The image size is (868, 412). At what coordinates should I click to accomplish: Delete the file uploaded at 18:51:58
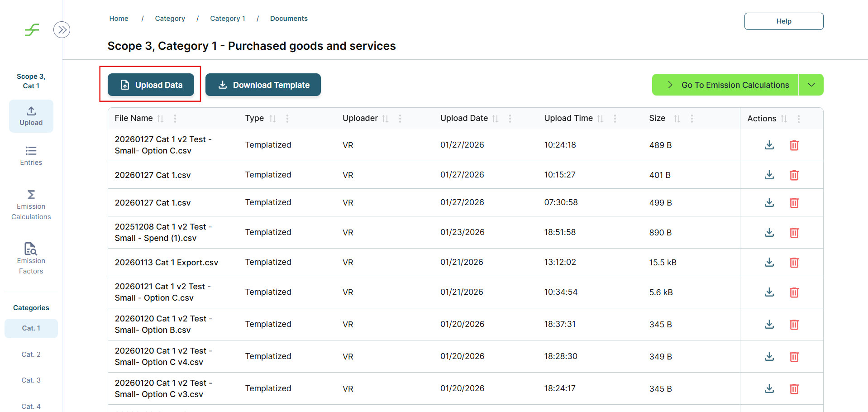[794, 233]
